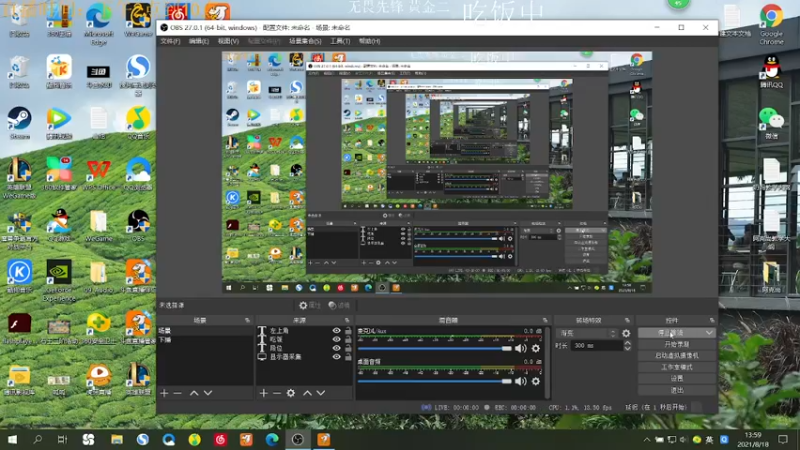This screenshot has height=450, width=800.
Task: Toggle visibility of 段位 source
Action: tap(336, 348)
